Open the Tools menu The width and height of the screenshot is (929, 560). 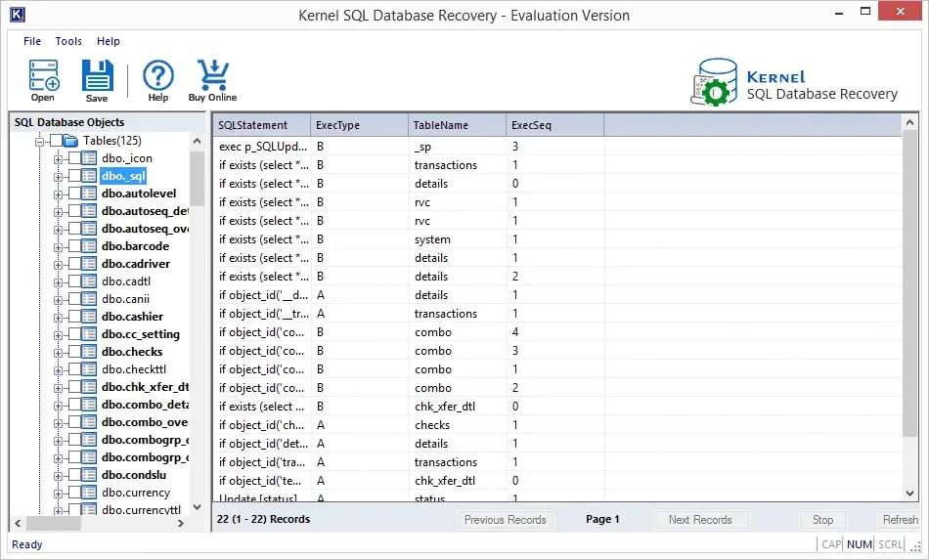[68, 41]
